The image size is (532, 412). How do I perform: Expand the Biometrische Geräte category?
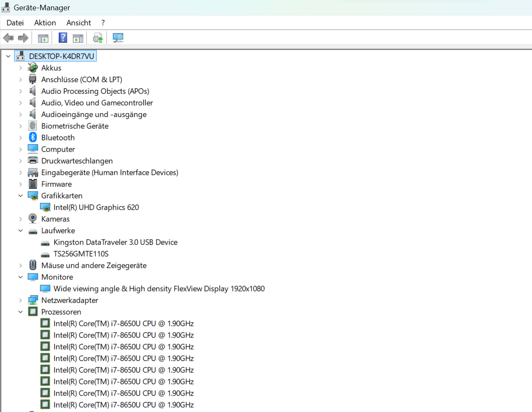click(x=20, y=126)
